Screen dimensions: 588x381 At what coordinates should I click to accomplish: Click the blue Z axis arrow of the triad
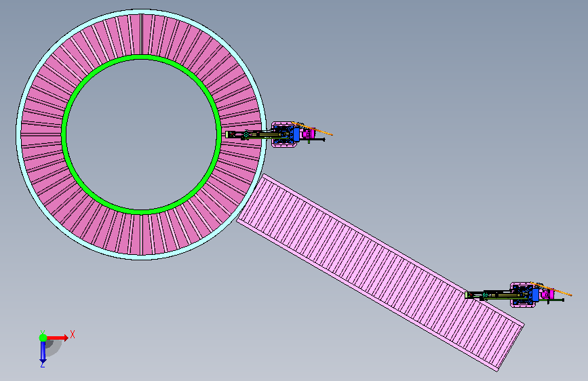(x=43, y=353)
